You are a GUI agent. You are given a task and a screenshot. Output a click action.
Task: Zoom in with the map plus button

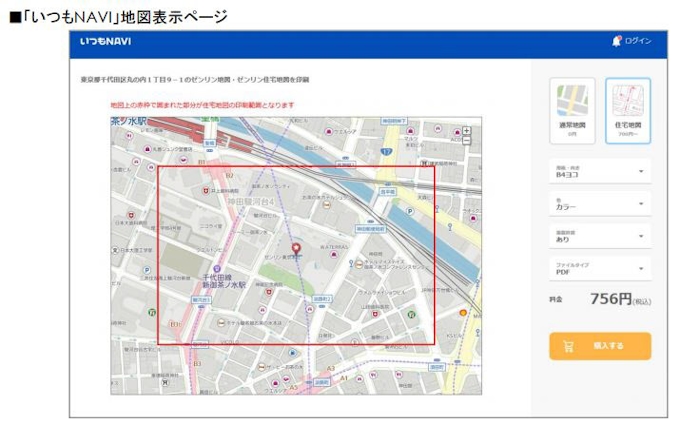point(466,130)
